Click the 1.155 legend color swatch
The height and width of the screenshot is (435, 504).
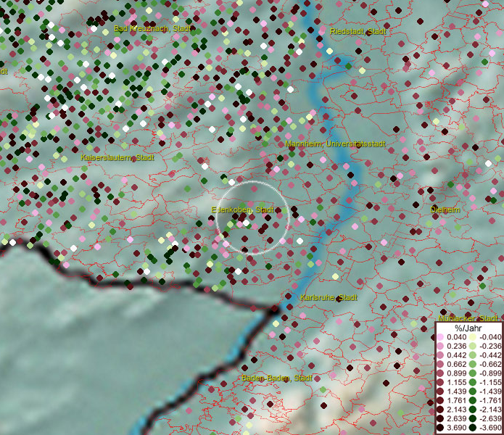point(440,382)
